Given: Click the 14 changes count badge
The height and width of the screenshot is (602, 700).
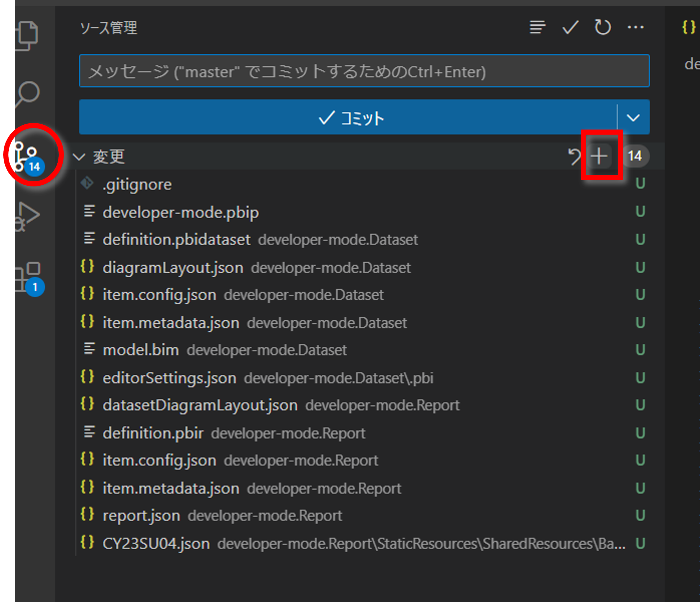Looking at the screenshot, I should [x=635, y=156].
